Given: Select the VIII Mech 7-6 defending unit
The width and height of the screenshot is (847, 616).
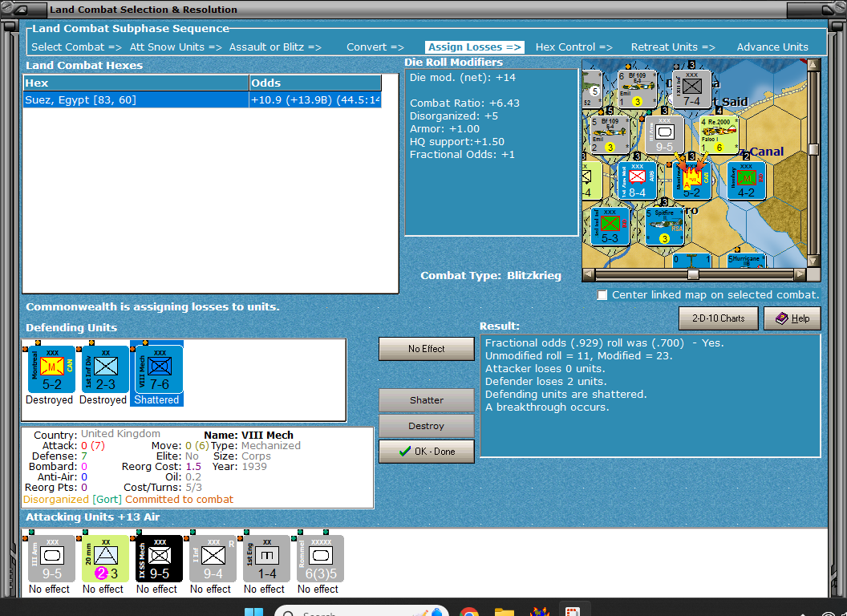Looking at the screenshot, I should (159, 370).
